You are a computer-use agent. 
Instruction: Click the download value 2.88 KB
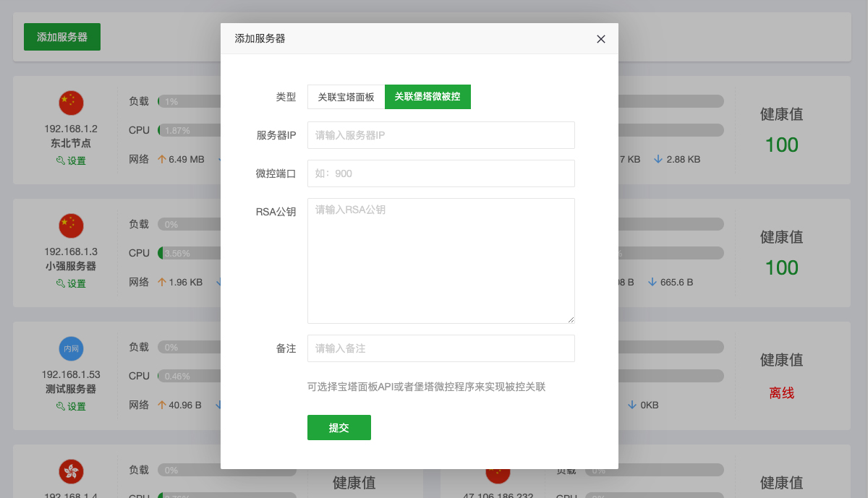coord(684,159)
